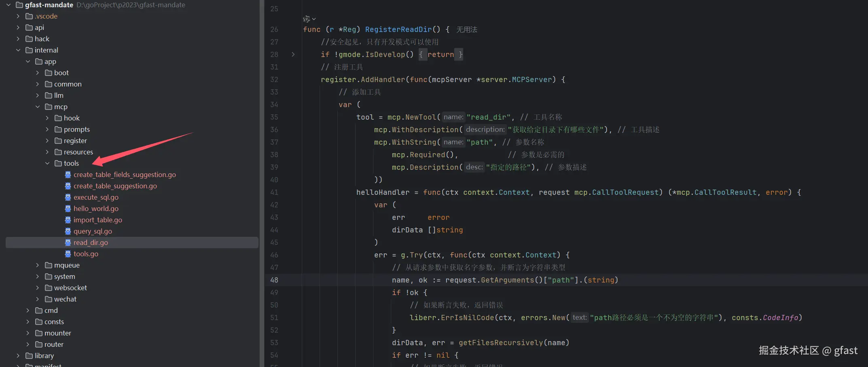Viewport: 868px width, 367px height.
Task: Click AddHandler on line 32
Action: click(383, 80)
